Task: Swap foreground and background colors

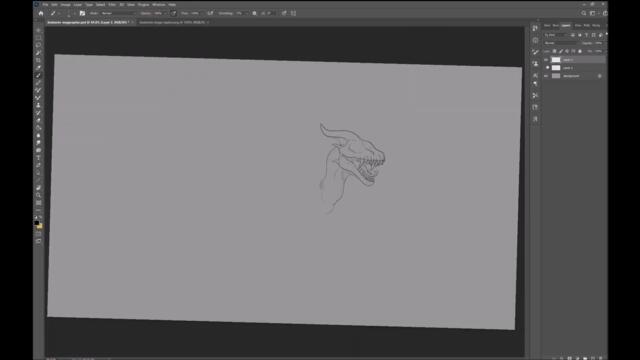Action: pos(41,218)
